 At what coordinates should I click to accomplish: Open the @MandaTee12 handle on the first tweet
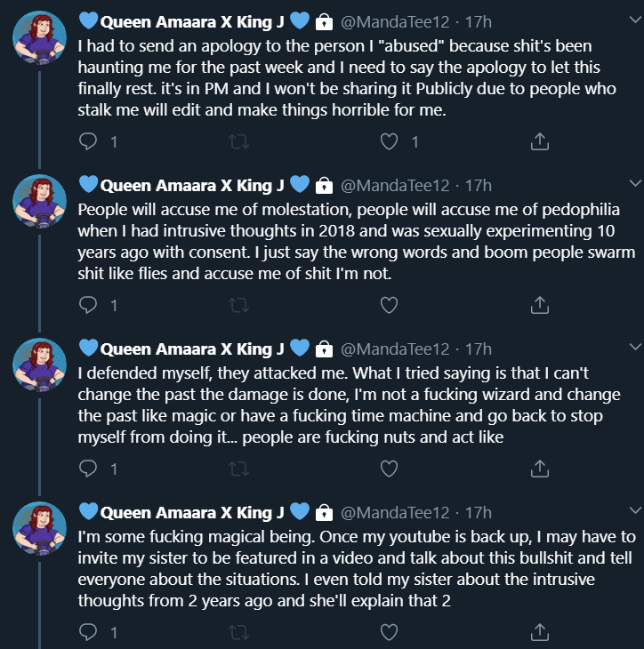click(396, 20)
